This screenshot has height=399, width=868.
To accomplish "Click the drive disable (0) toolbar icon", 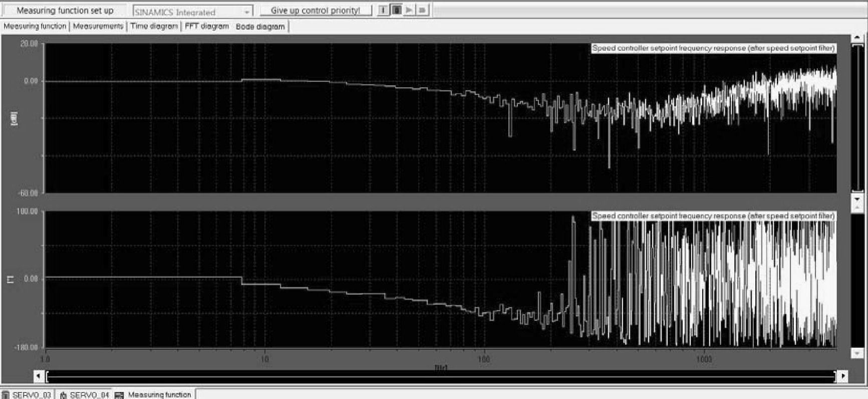I will pos(396,10).
